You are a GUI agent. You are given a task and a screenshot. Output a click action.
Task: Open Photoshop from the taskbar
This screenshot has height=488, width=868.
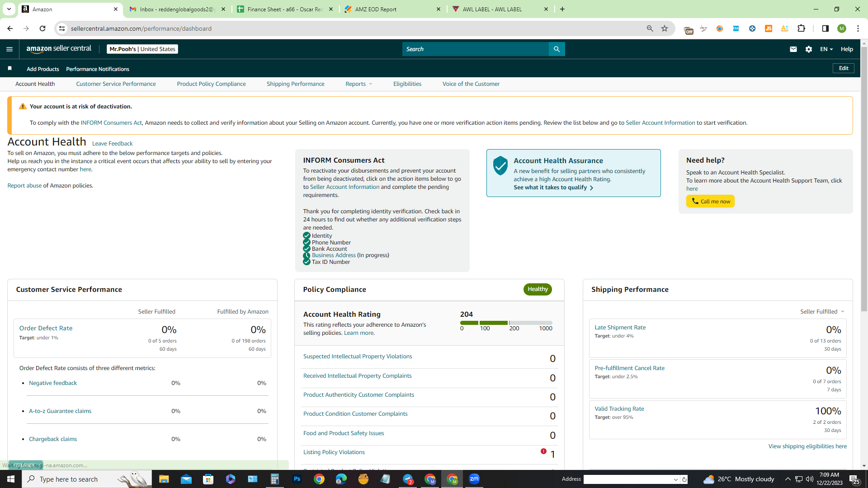click(297, 479)
